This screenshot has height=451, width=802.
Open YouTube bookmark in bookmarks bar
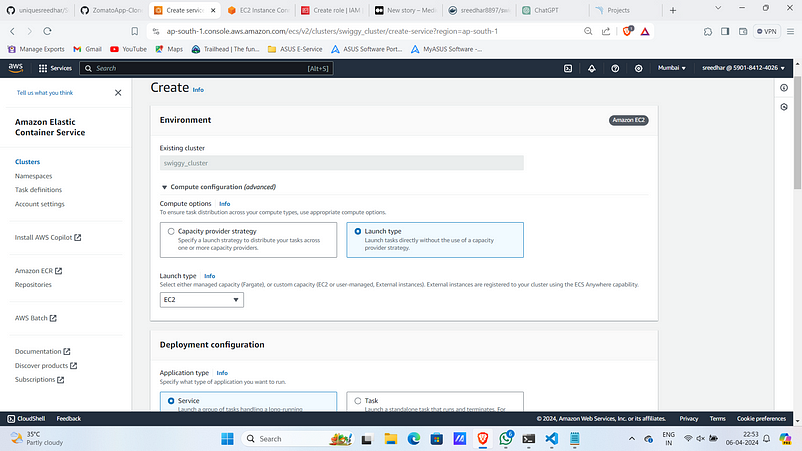tap(128, 49)
